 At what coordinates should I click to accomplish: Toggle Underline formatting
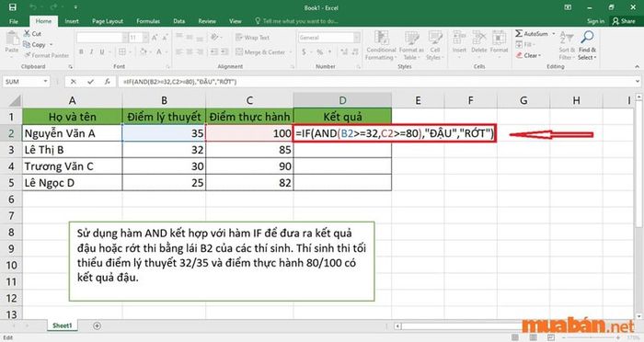click(102, 51)
